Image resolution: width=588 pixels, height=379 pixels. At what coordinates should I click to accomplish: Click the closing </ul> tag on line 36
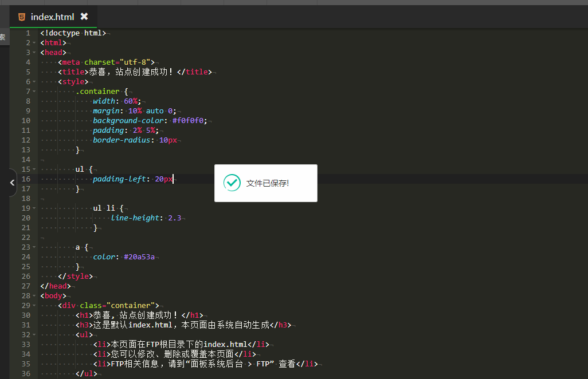click(86, 374)
